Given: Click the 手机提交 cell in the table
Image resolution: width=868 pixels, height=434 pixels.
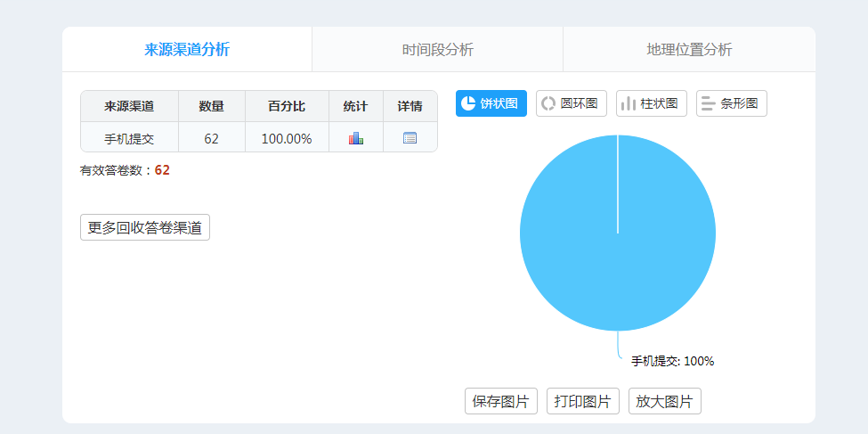Looking at the screenshot, I should tap(129, 138).
